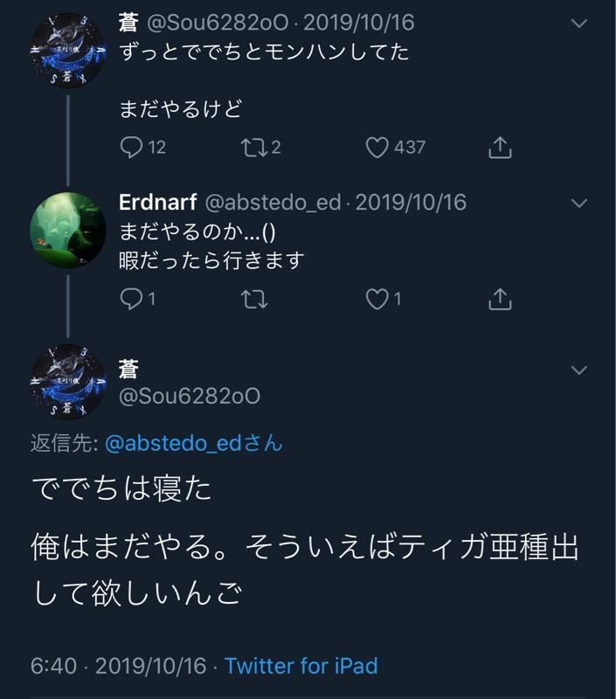
Task: Open the chevron menu on the main tweet
Action: (x=579, y=370)
